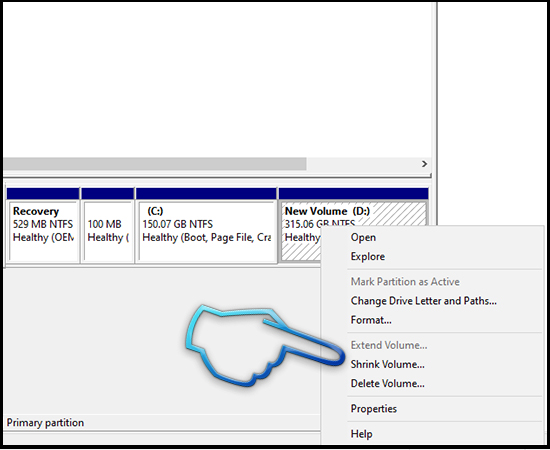Choose Open from the context menu
The image size is (550, 450).
click(363, 237)
